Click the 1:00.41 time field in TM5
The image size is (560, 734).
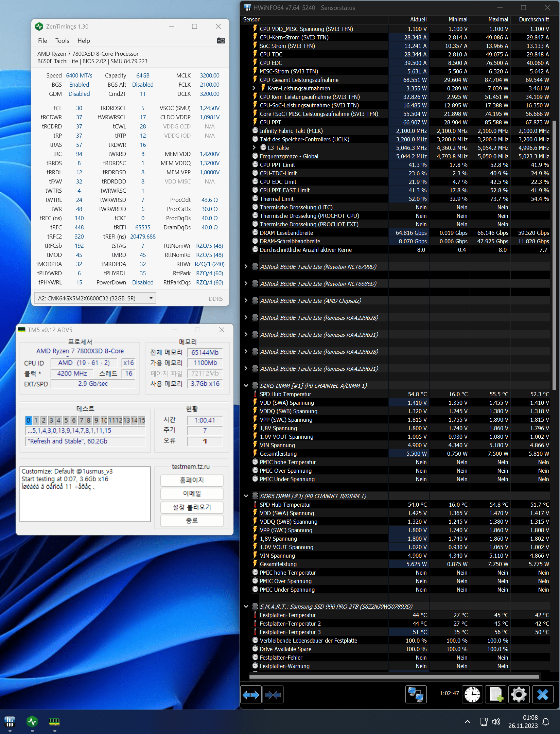pyautogui.click(x=205, y=420)
